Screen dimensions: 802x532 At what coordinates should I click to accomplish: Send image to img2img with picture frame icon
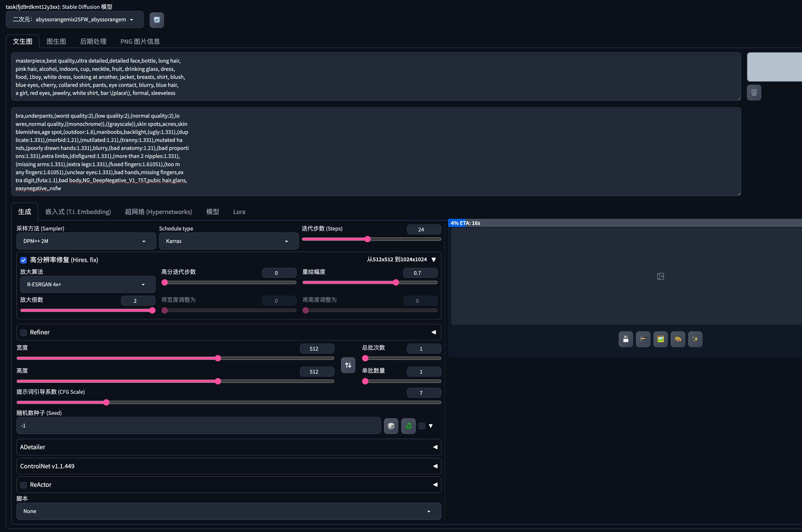(x=660, y=339)
